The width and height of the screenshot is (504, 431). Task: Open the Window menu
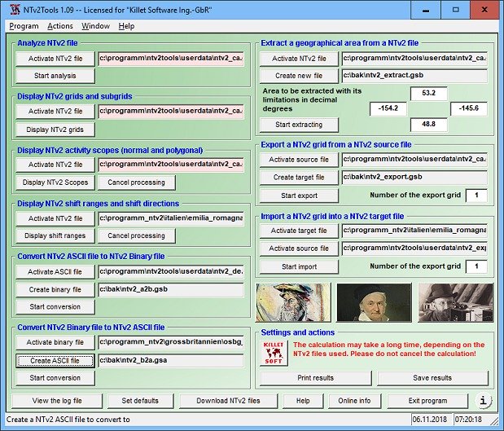[95, 26]
